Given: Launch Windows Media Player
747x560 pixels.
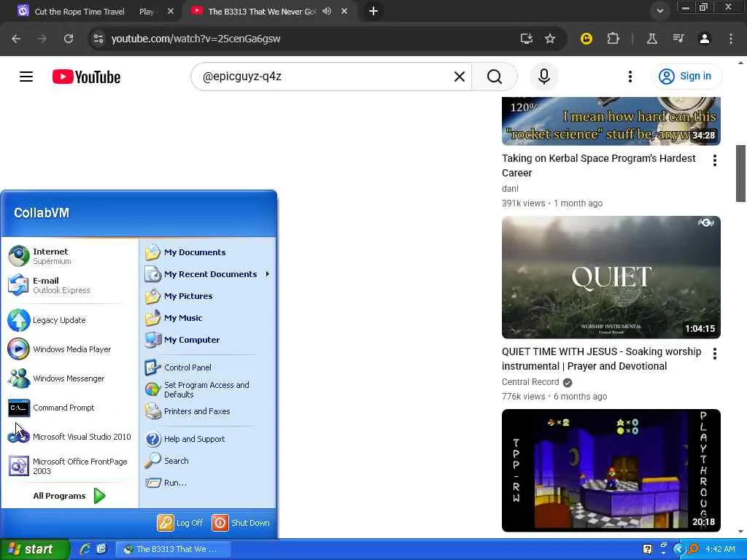Looking at the screenshot, I should 69,349.
